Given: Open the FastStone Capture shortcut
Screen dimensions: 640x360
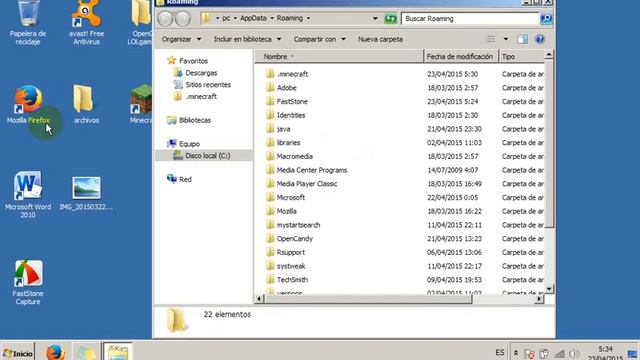Looking at the screenshot, I should (x=28, y=282).
